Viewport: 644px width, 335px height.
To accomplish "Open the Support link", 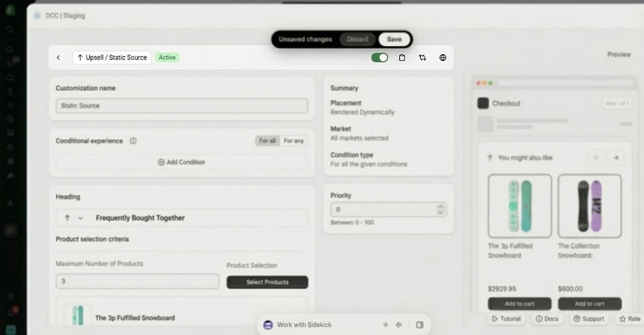I will pos(589,319).
